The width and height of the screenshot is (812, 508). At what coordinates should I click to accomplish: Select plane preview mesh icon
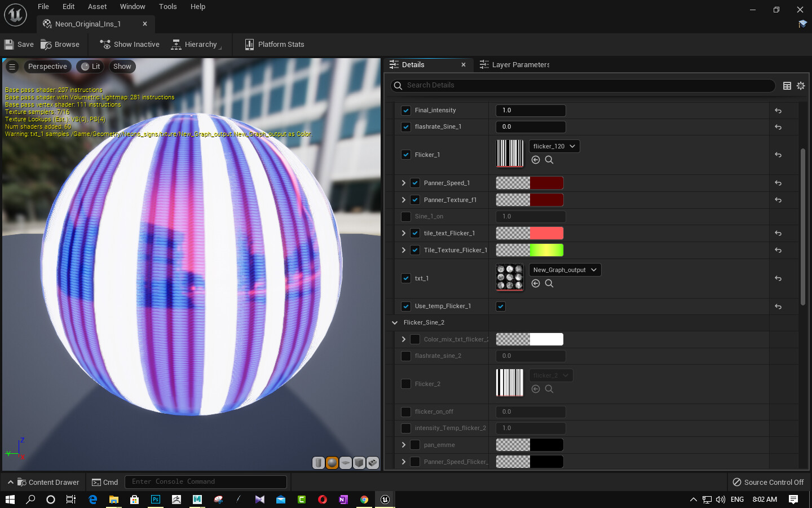346,463
